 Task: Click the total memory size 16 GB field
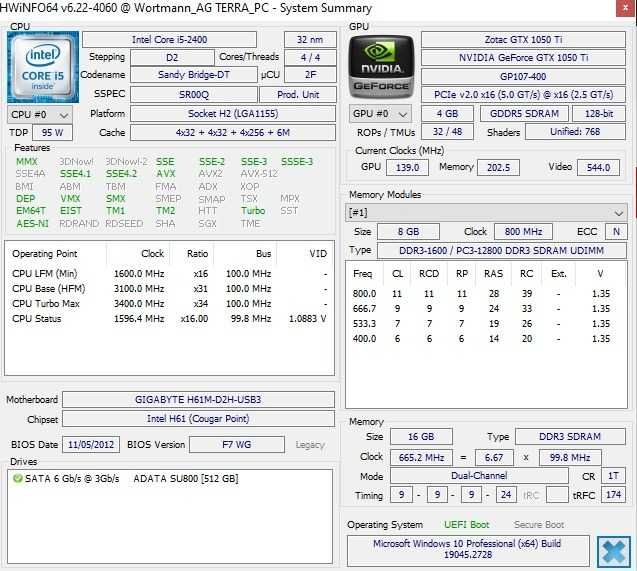(x=421, y=437)
